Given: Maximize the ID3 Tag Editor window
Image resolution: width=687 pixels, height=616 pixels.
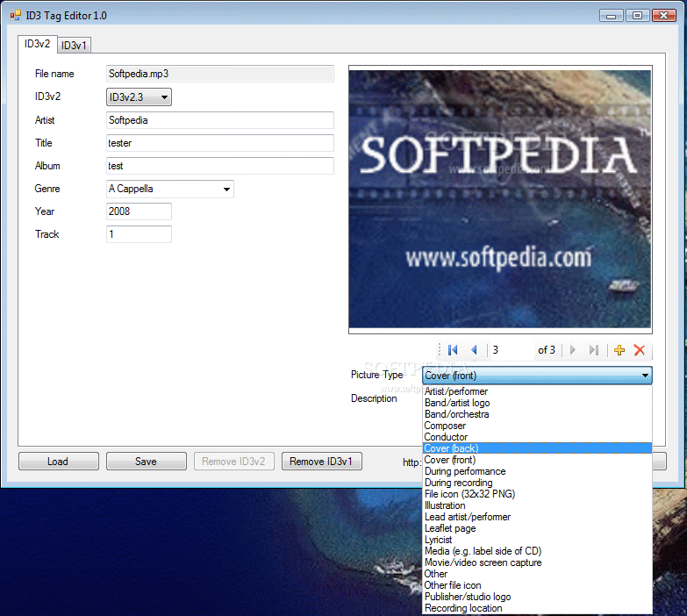Looking at the screenshot, I should click(x=638, y=15).
